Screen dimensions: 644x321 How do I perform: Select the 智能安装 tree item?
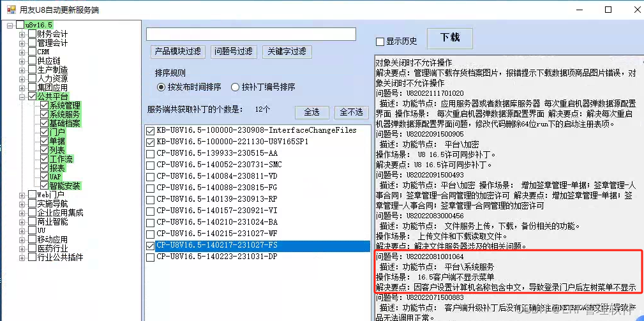(x=65, y=186)
